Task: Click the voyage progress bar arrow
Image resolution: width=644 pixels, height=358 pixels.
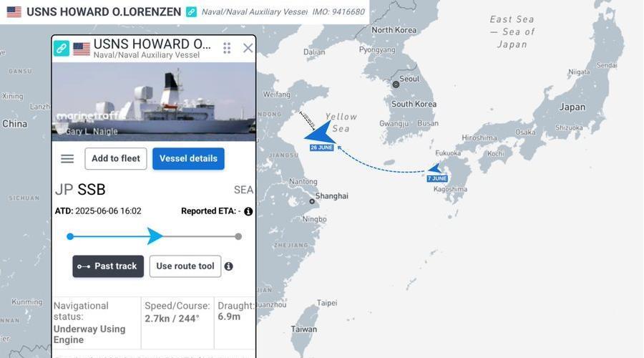Action: click(x=155, y=236)
